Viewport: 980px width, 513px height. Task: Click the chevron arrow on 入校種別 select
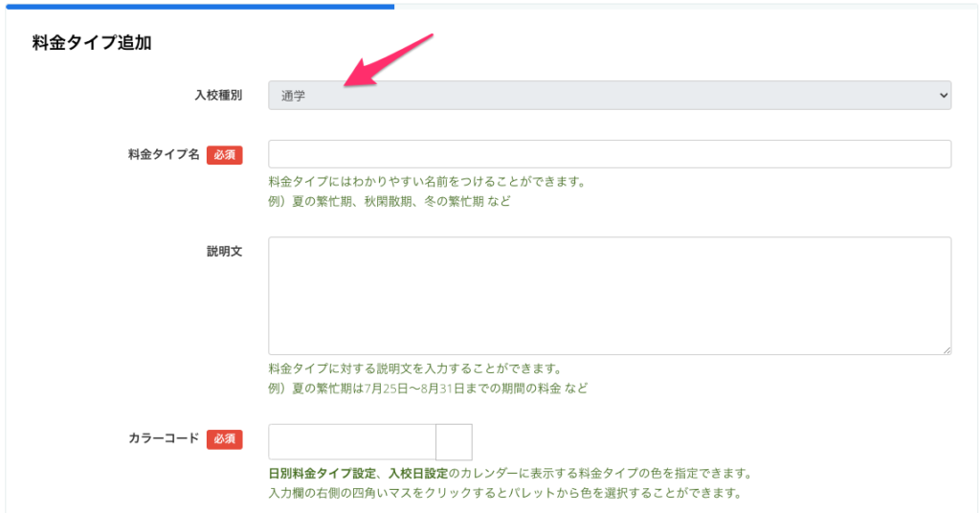click(x=943, y=95)
